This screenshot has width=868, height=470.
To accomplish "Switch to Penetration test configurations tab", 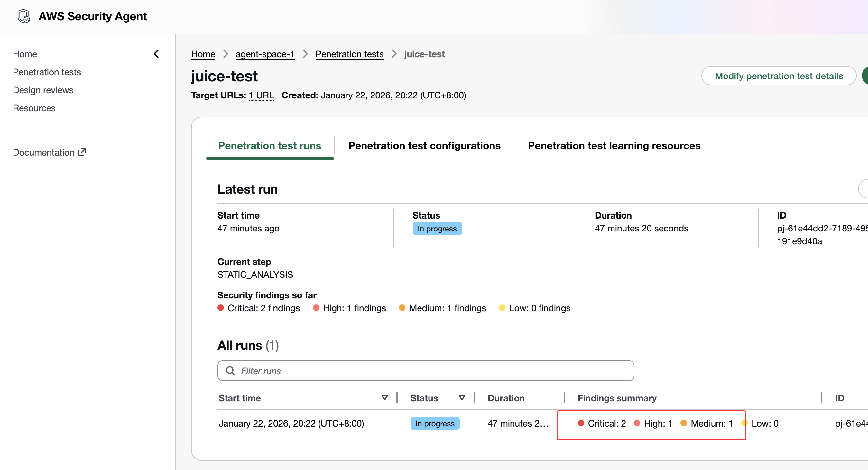I will pyautogui.click(x=424, y=145).
